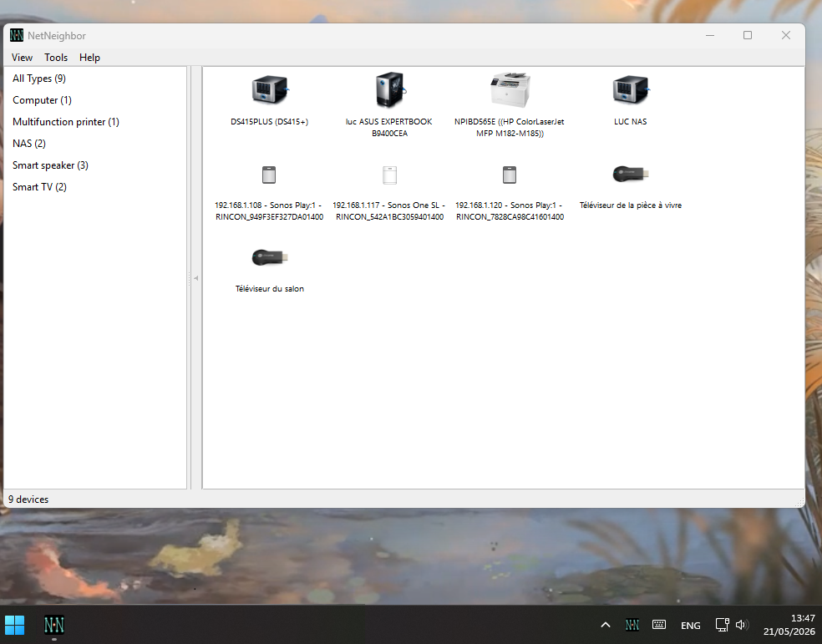
Task: Maximize the NetNeighbor window
Action: click(748, 35)
